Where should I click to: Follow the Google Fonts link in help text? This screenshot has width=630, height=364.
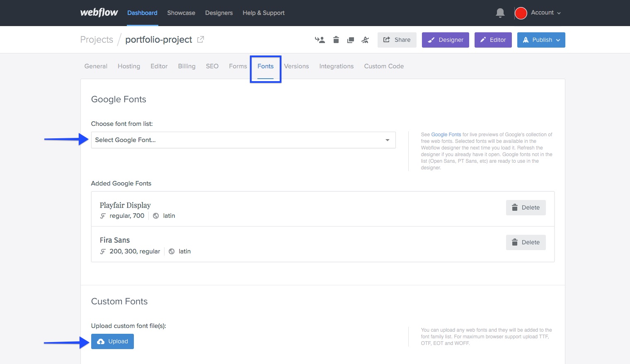point(446,135)
